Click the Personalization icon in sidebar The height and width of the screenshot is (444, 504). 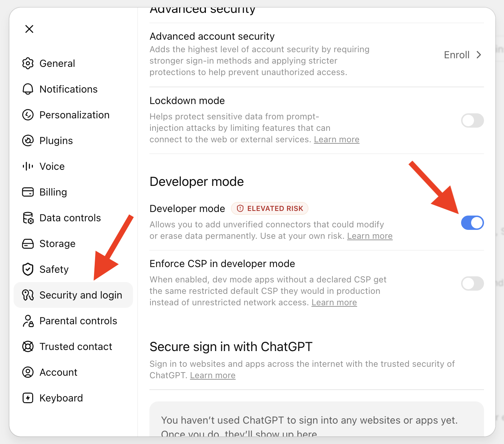pyautogui.click(x=28, y=115)
